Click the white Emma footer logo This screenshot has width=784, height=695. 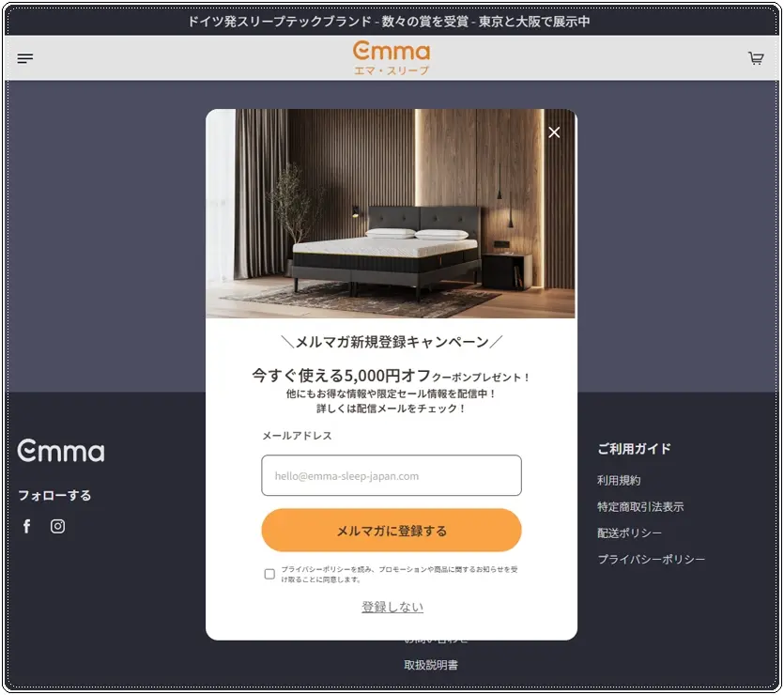pos(61,451)
